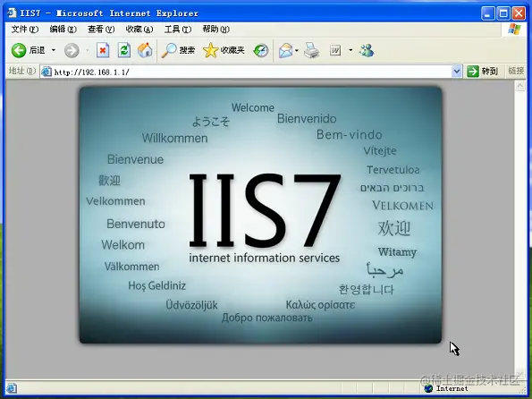Expand the Mail options dropdown arrow
The height and width of the screenshot is (399, 532).
click(297, 51)
